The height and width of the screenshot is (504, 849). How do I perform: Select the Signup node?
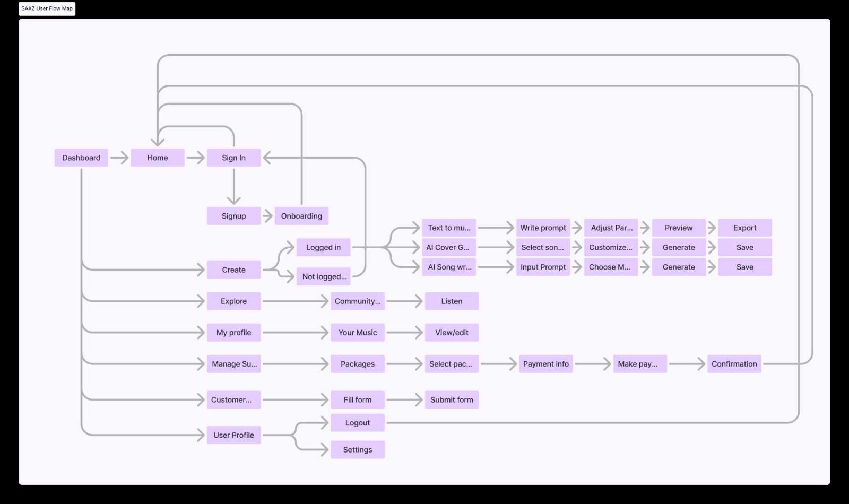point(234,216)
